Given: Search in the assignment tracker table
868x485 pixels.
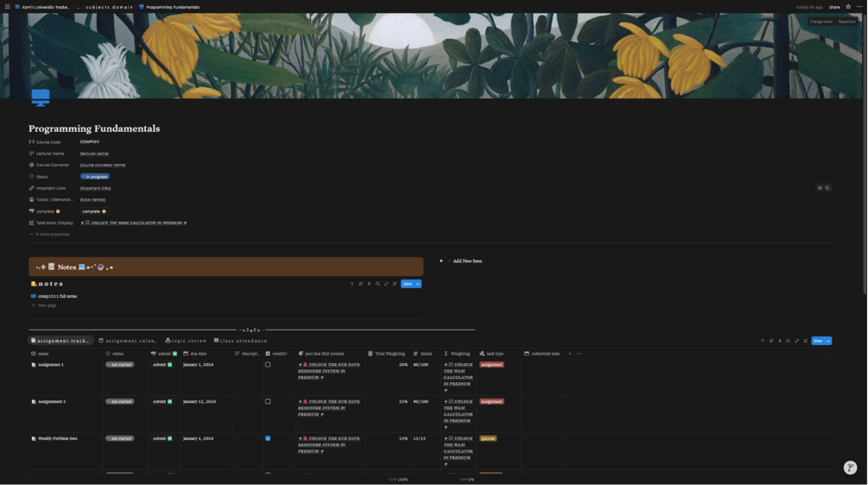Looking at the screenshot, I should [x=789, y=341].
